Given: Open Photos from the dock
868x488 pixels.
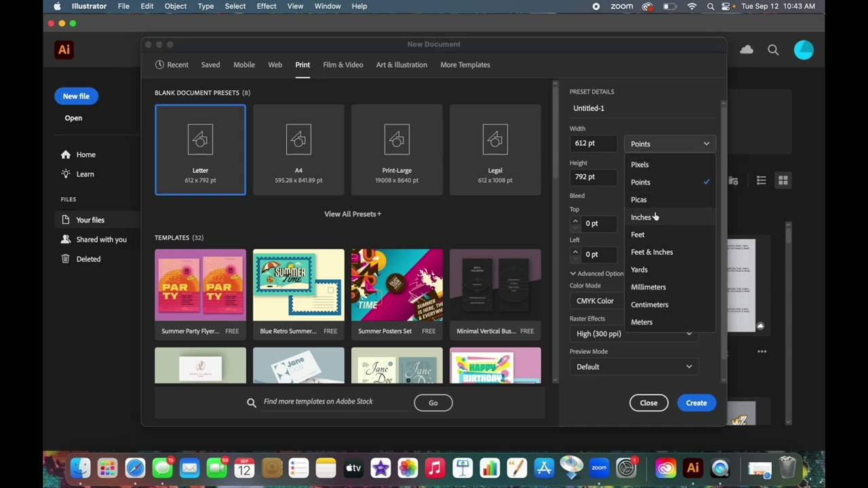Looking at the screenshot, I should pos(408,468).
